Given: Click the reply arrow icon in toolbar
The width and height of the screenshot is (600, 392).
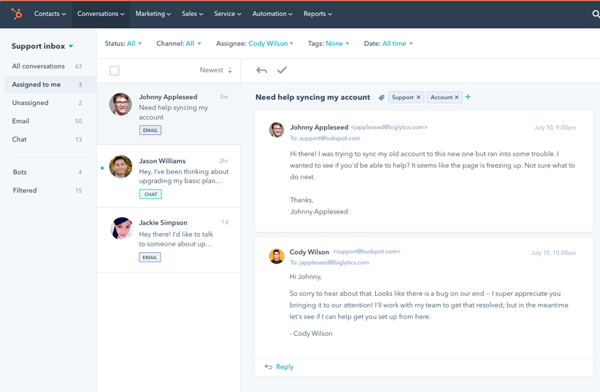Looking at the screenshot, I should pos(262,70).
